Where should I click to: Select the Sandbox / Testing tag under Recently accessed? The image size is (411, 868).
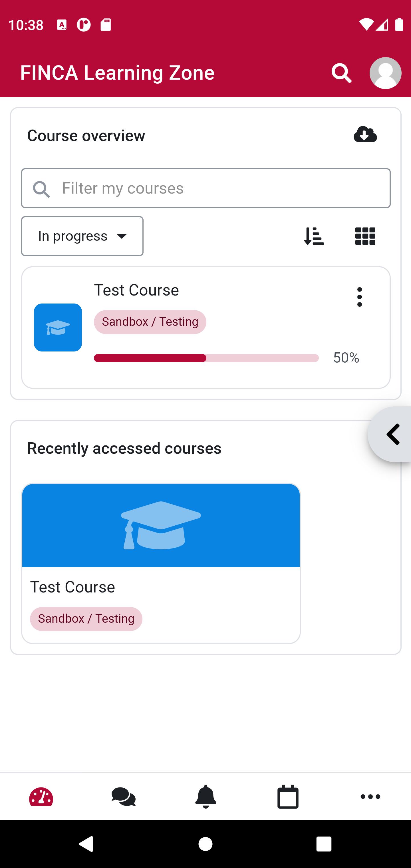[86, 619]
